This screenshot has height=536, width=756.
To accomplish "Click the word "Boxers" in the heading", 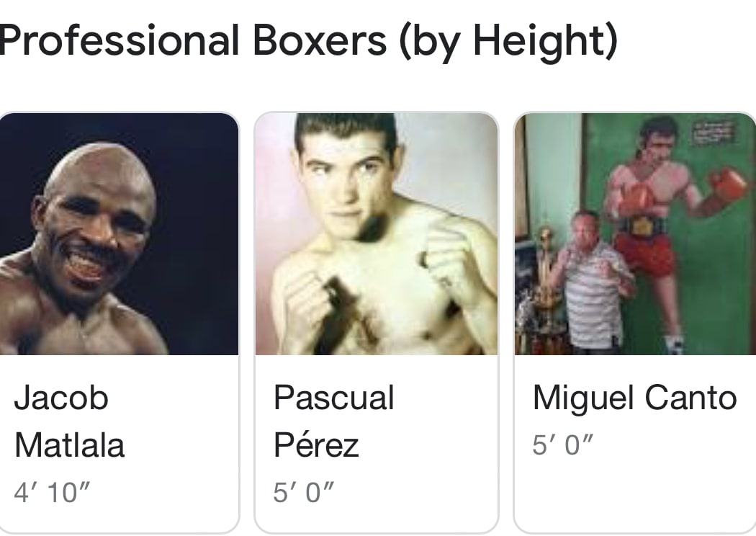I will click(x=320, y=41).
